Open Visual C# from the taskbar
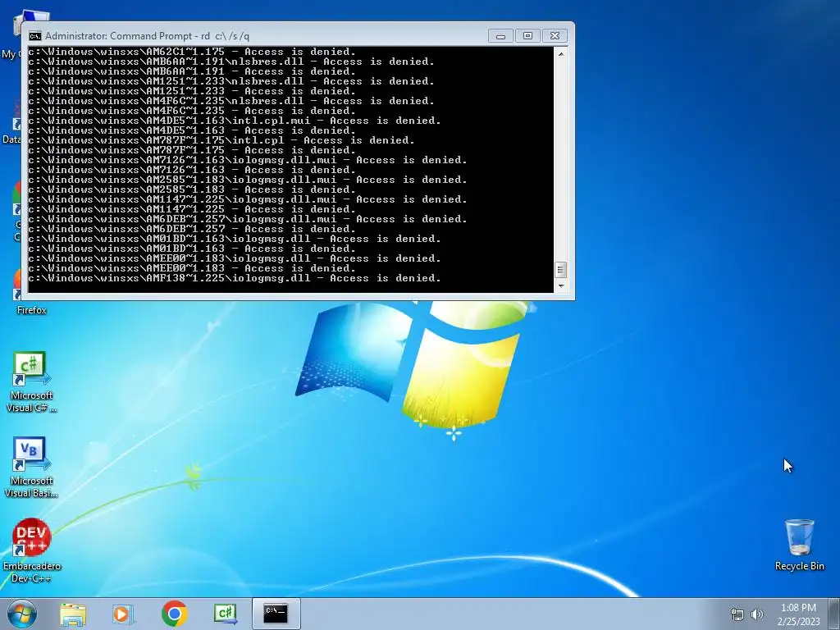 [226, 614]
